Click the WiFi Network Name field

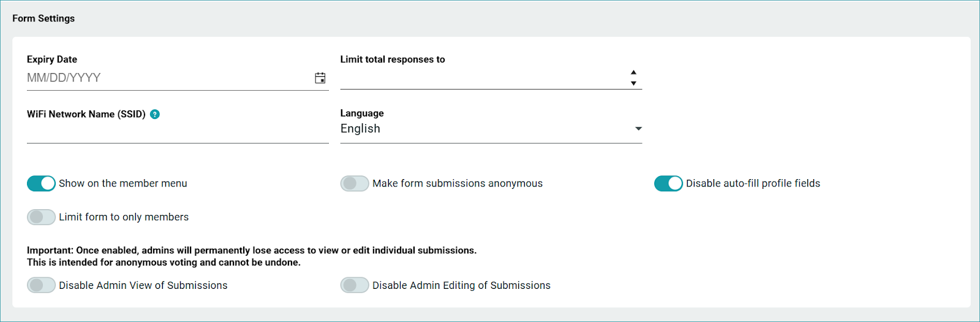(x=178, y=132)
